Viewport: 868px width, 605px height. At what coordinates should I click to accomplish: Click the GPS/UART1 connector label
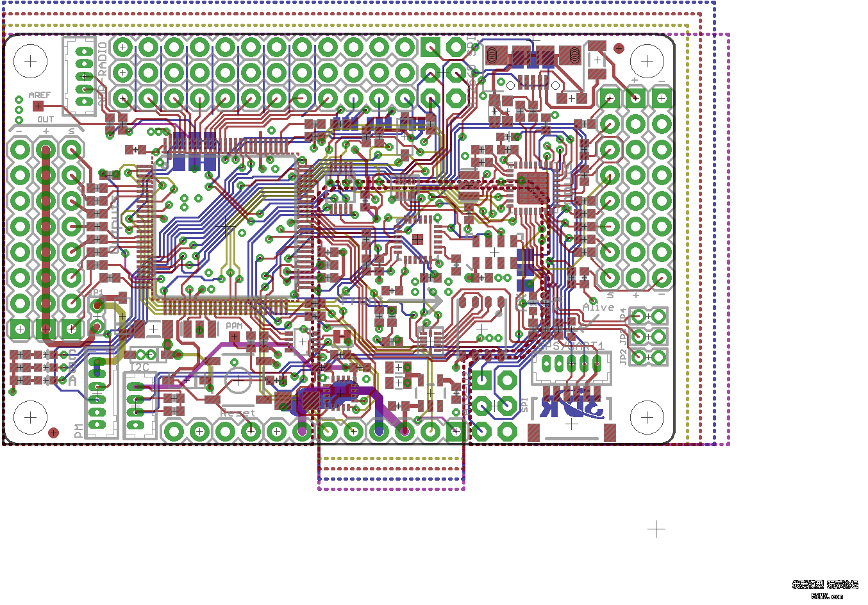pyautogui.click(x=572, y=345)
